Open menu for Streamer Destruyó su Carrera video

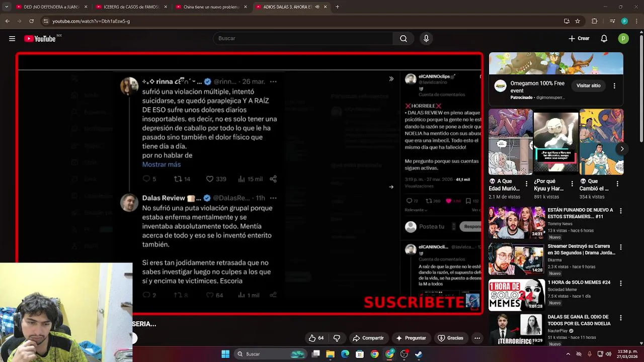(621, 247)
